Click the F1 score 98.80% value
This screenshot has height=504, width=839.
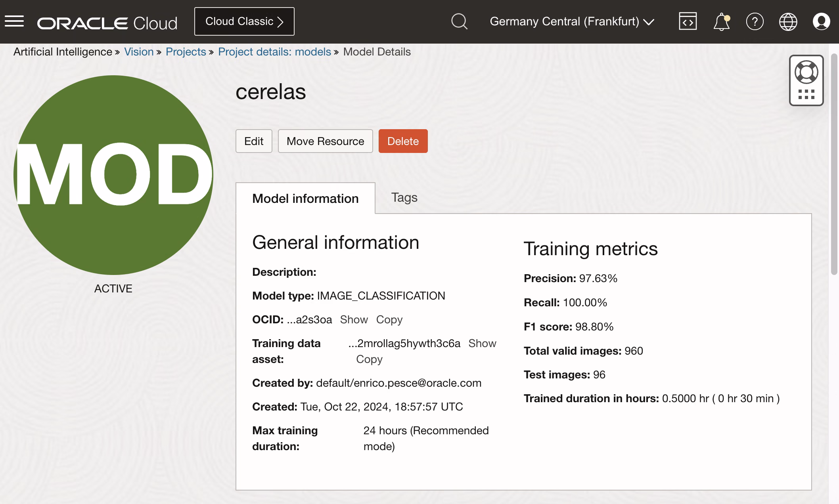click(x=594, y=326)
